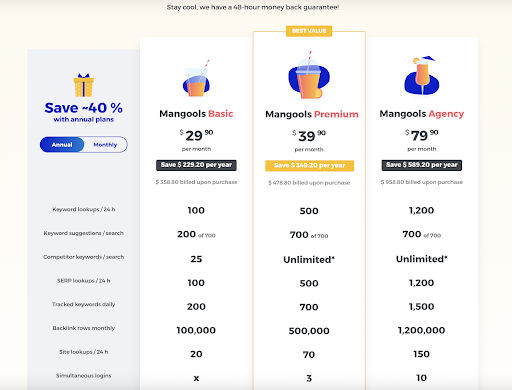Click Save $349.20 per year badge
Image resolution: width=512 pixels, height=390 pixels.
pyautogui.click(x=309, y=166)
